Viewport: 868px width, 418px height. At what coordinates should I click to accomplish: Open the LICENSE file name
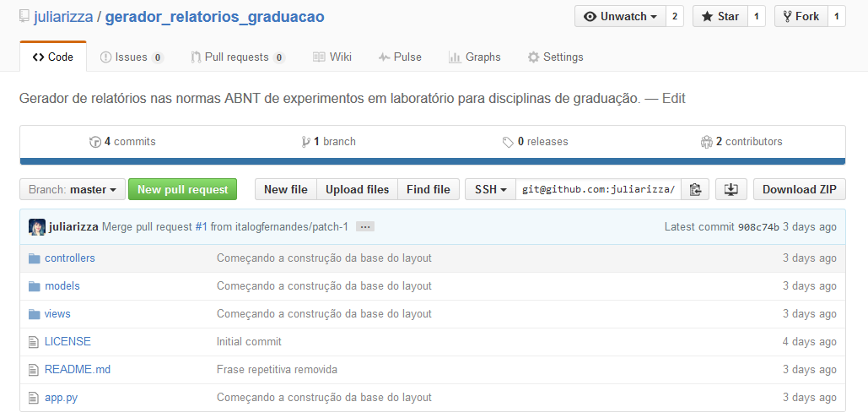[67, 342]
